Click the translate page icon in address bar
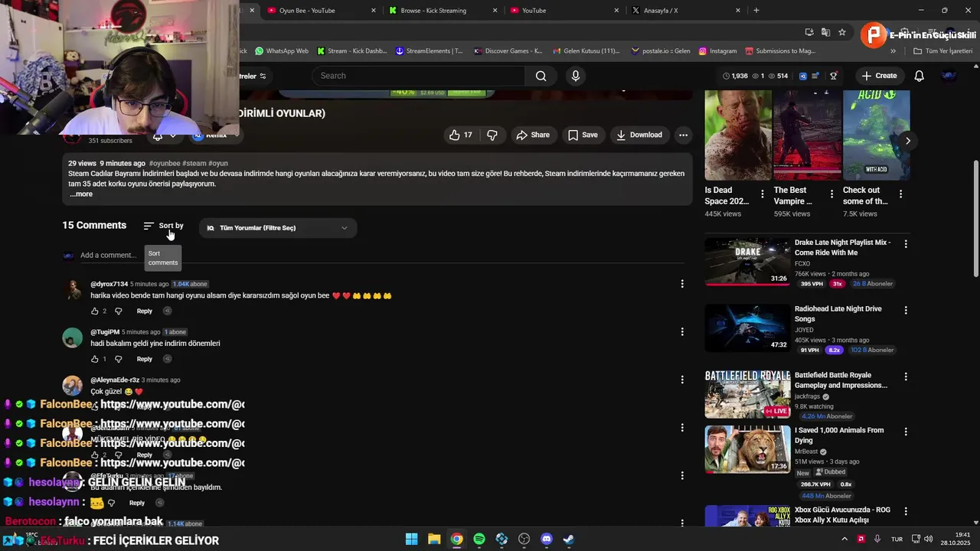 click(x=825, y=32)
